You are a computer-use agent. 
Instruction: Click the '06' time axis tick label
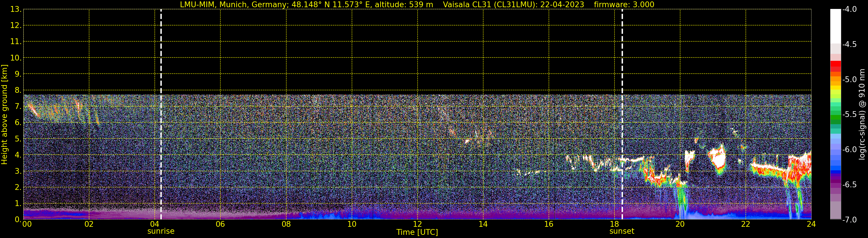tap(220, 224)
